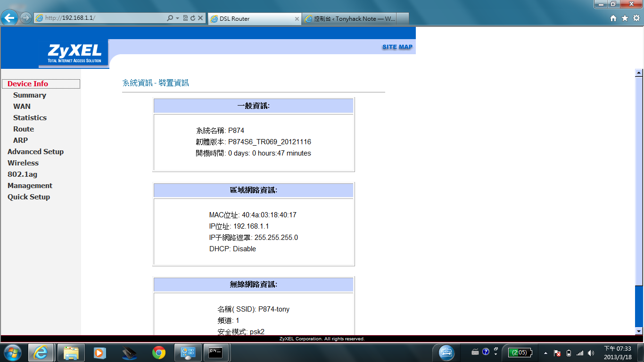
Task: Click the Internet Explorer taskbar icon
Action: click(x=41, y=353)
